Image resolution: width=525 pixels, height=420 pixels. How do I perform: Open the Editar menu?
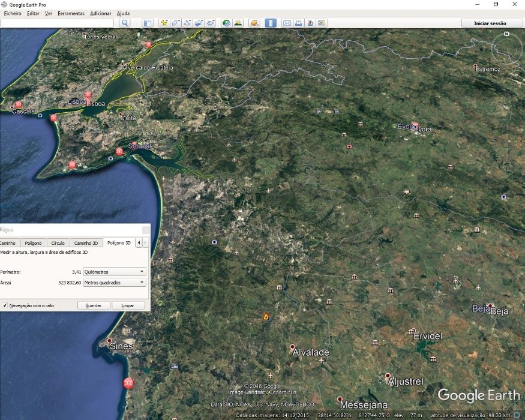[x=33, y=13]
